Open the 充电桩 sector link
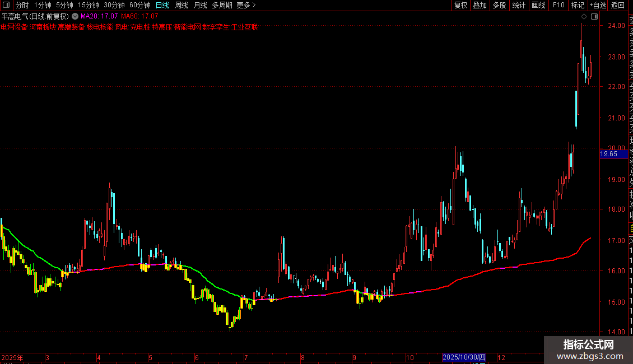The width and height of the screenshot is (633, 364). [x=140, y=27]
